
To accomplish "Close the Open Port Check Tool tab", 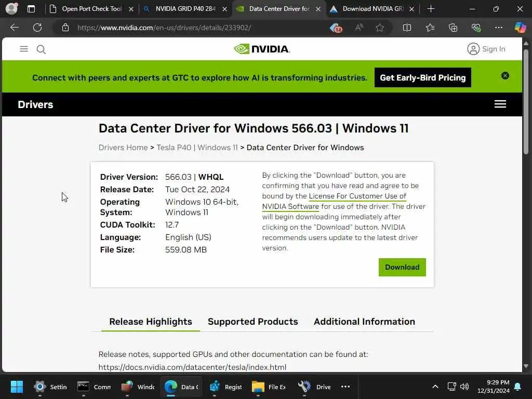I will pyautogui.click(x=131, y=9).
